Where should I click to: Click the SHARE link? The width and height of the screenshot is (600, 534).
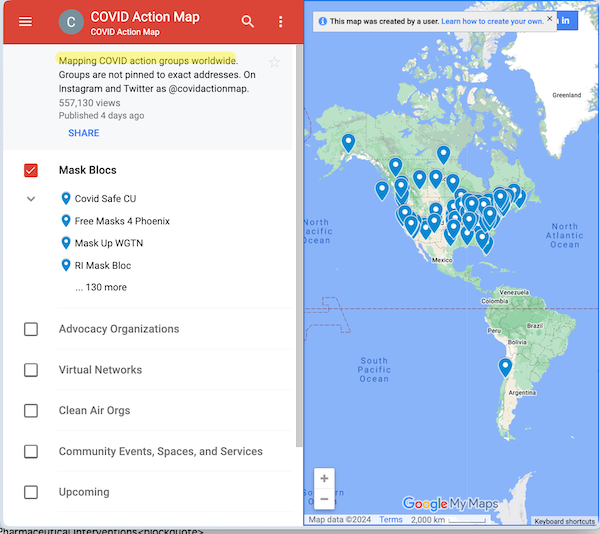84,133
